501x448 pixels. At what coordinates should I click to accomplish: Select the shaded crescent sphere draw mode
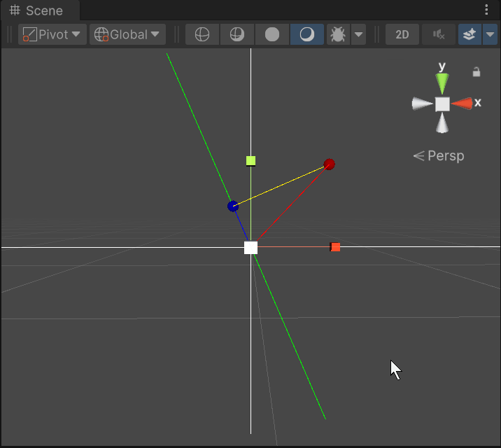(306, 34)
